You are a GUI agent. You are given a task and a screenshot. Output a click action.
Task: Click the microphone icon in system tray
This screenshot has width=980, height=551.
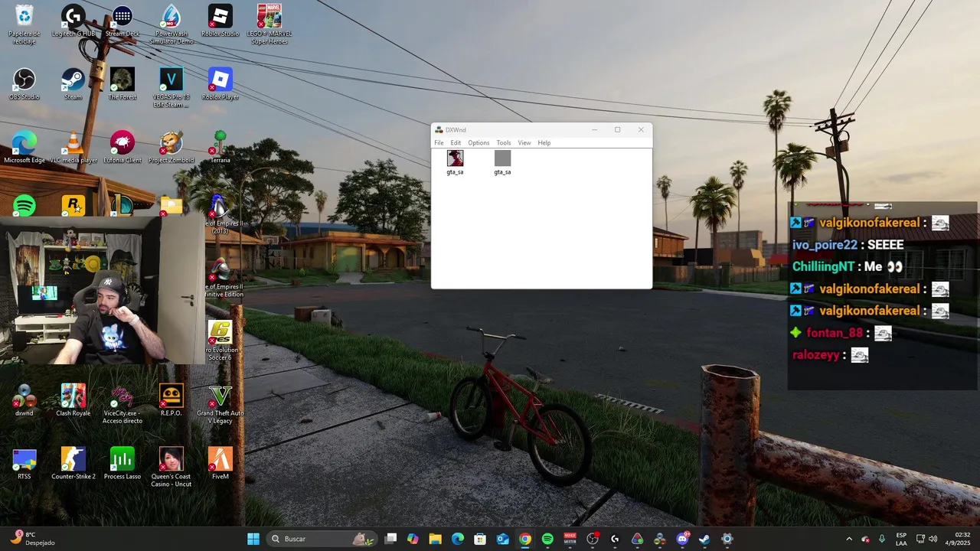[882, 539]
